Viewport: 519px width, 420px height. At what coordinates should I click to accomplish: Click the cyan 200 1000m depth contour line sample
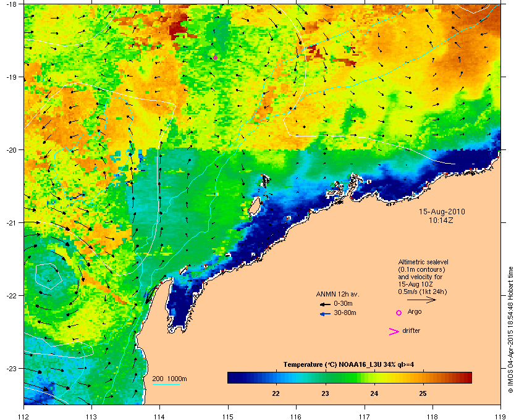coord(166,385)
